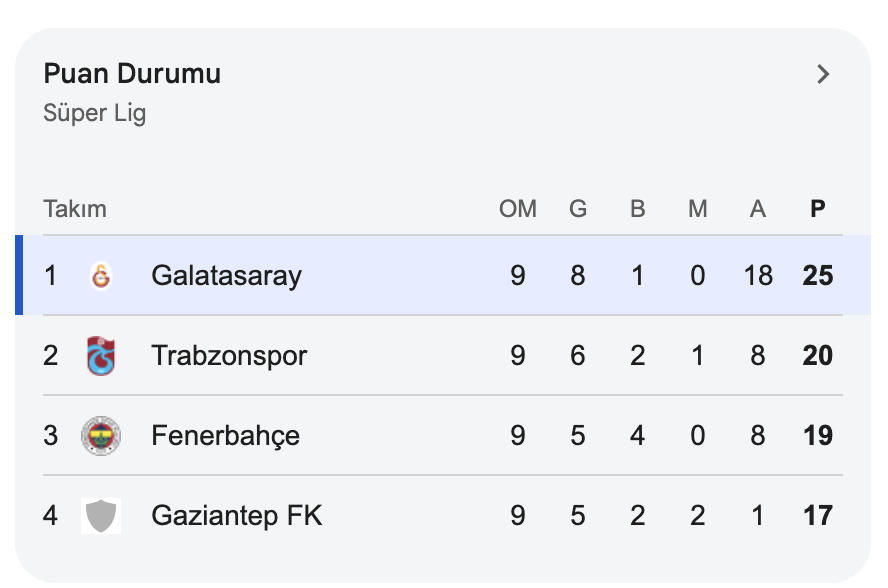The height and width of the screenshot is (588, 888).
Task: Click the G wins column header
Action: (578, 210)
